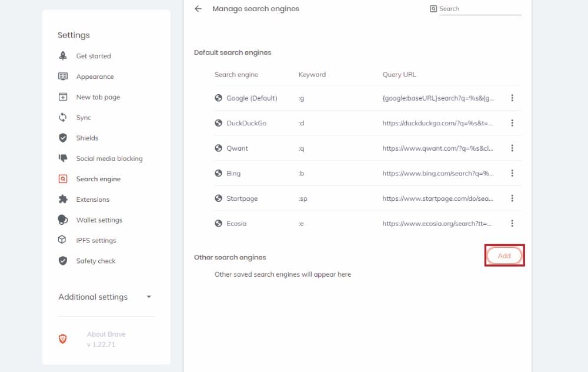The height and width of the screenshot is (372, 588).
Task: Click the Sync arrows icon
Action: [x=63, y=118]
